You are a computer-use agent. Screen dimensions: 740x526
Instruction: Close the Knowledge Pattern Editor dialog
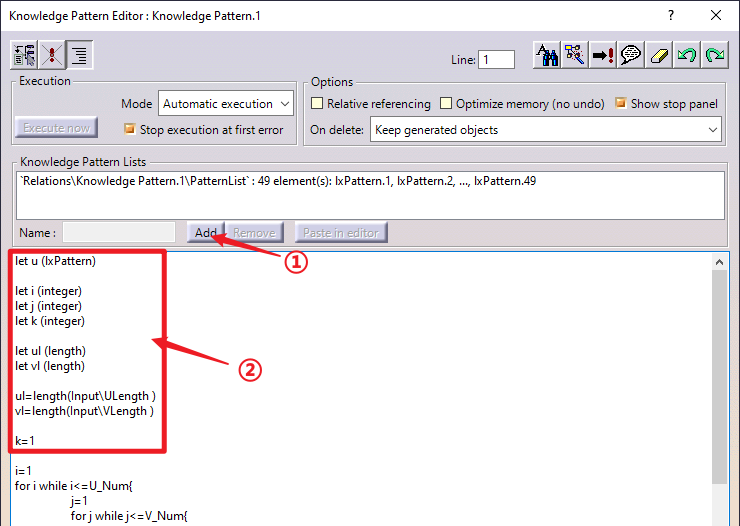(716, 15)
